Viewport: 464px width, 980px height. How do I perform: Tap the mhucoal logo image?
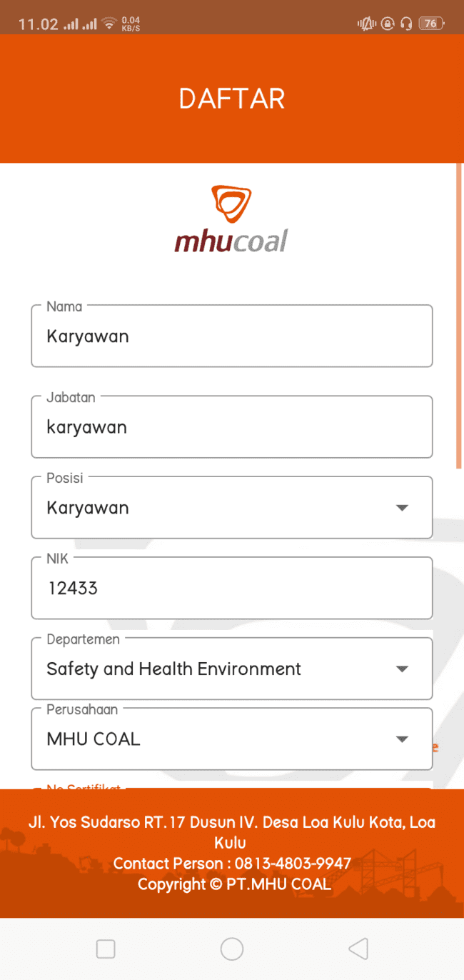click(x=231, y=220)
